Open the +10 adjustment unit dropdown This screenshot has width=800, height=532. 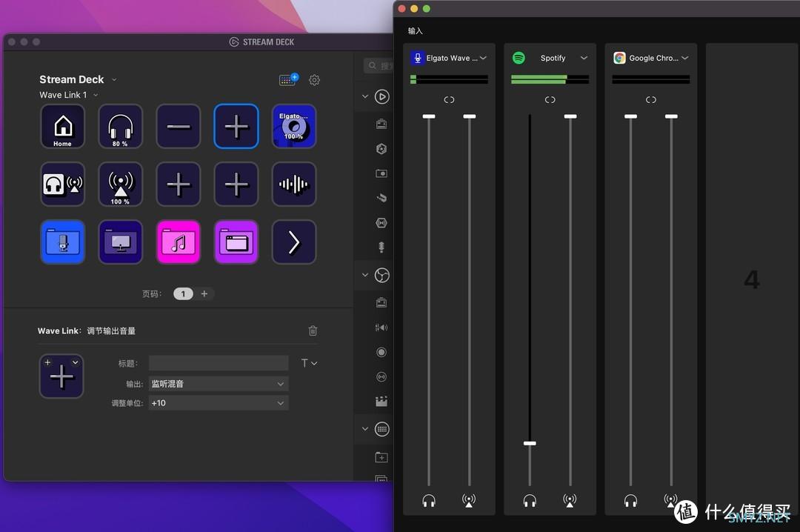tap(219, 403)
